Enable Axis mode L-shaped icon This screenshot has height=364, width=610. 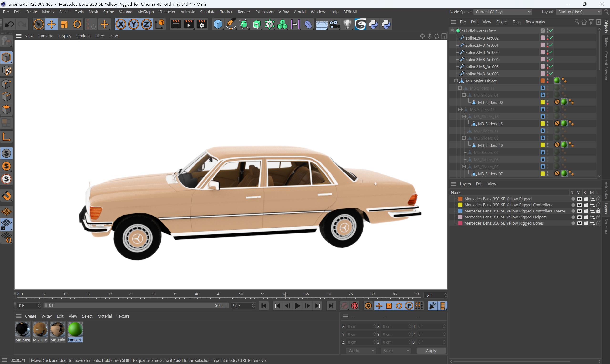click(7, 137)
